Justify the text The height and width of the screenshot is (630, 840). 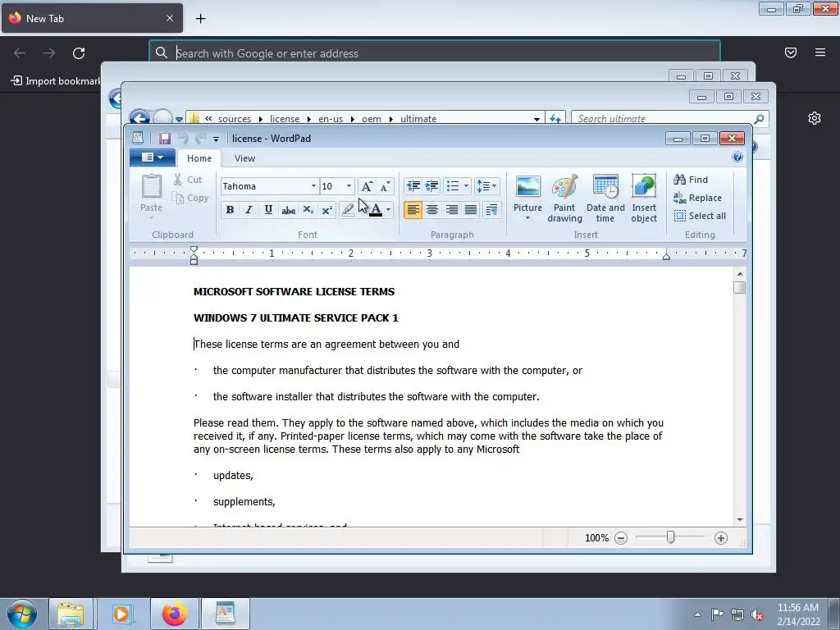pos(471,209)
